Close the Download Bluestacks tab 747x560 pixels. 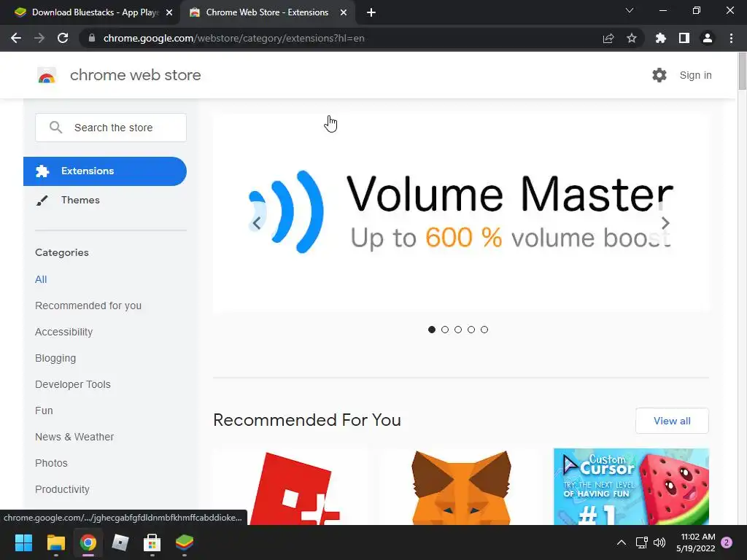(x=169, y=12)
